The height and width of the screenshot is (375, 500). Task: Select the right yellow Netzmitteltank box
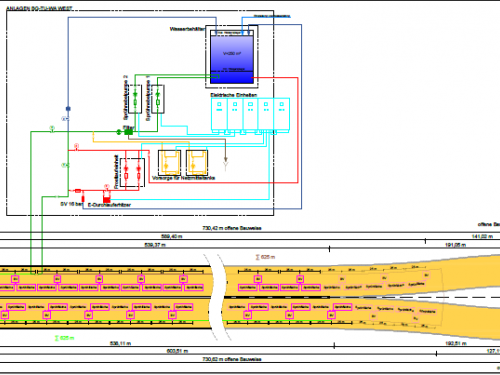tap(197, 163)
